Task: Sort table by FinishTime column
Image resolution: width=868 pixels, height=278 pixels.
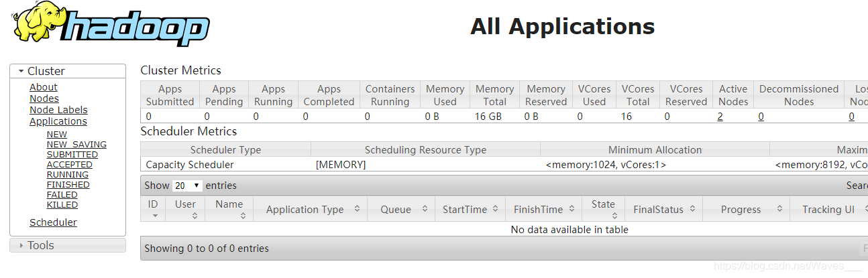Action: [x=543, y=209]
